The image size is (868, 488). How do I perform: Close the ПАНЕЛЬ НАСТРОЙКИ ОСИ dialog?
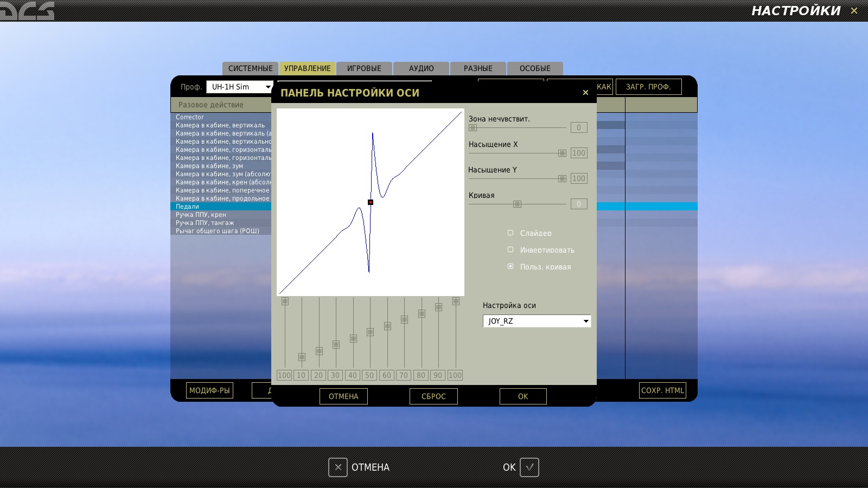point(585,93)
